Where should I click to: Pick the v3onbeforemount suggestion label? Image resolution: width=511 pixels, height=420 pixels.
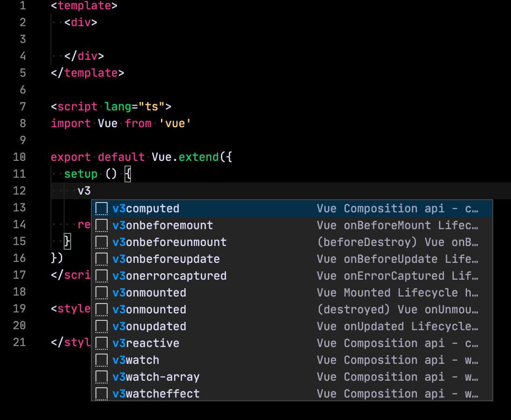click(163, 225)
